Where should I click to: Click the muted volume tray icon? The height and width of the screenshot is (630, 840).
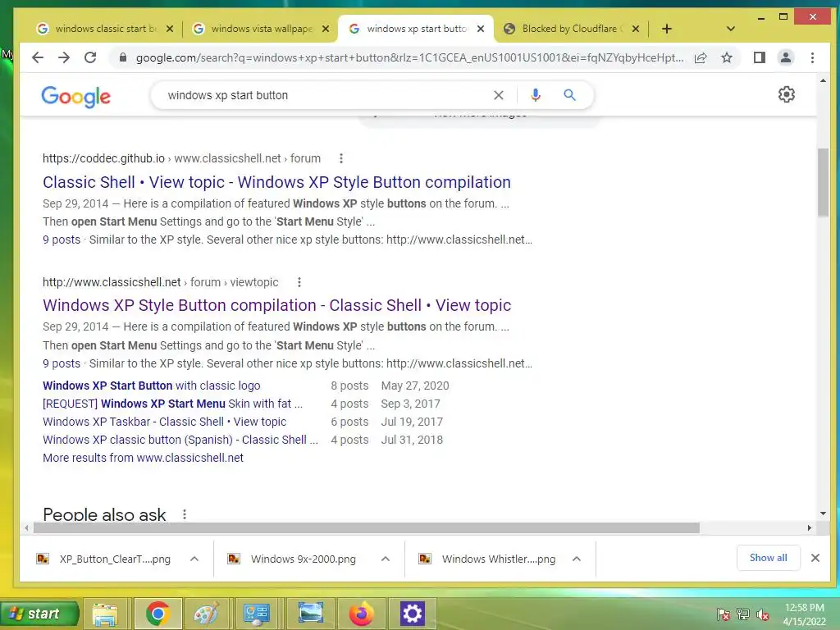click(x=762, y=614)
